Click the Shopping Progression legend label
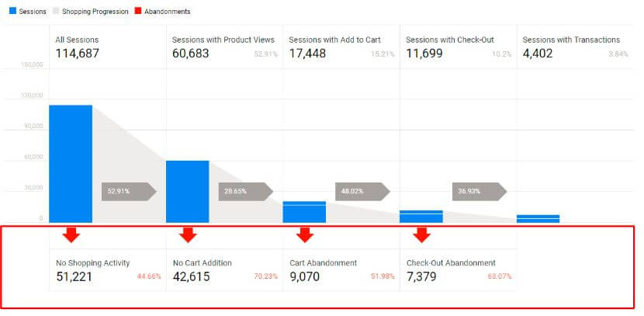644x316 pixels. (97, 12)
